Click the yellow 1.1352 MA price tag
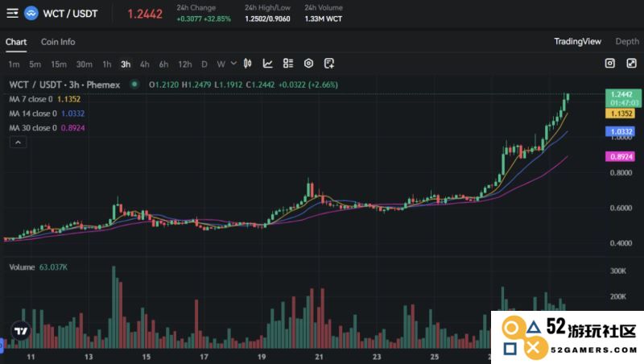This screenshot has width=644, height=364. [x=620, y=114]
